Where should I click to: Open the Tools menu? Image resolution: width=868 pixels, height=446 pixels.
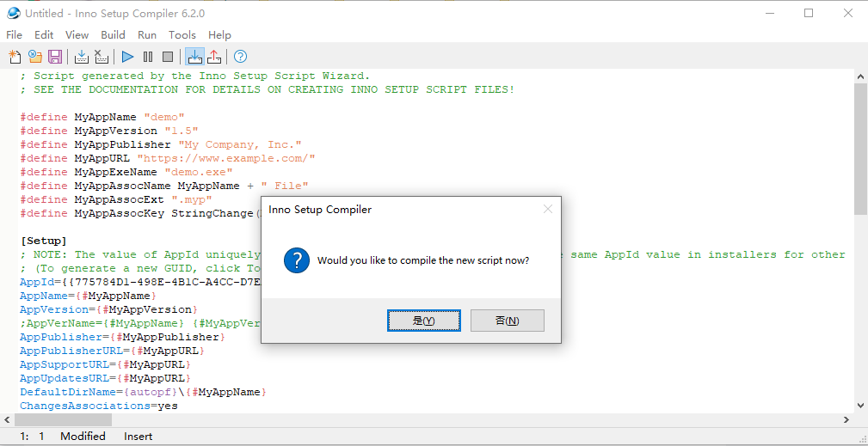pyautogui.click(x=182, y=35)
